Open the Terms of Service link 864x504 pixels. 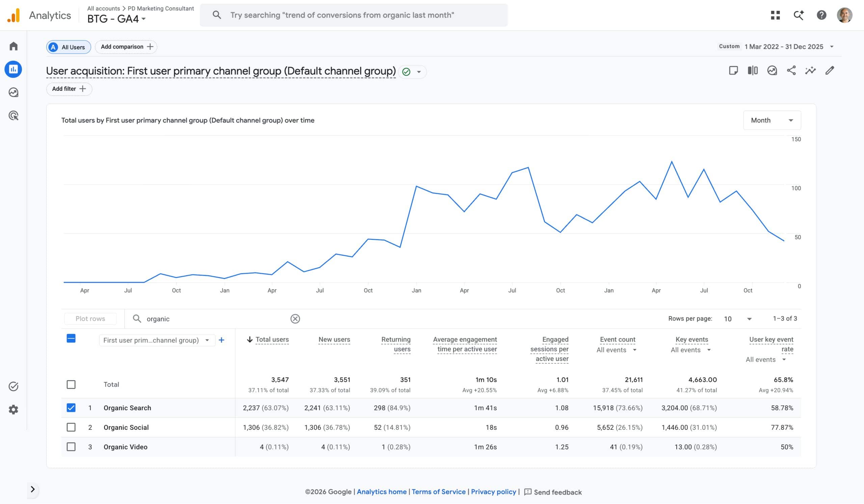438,492
